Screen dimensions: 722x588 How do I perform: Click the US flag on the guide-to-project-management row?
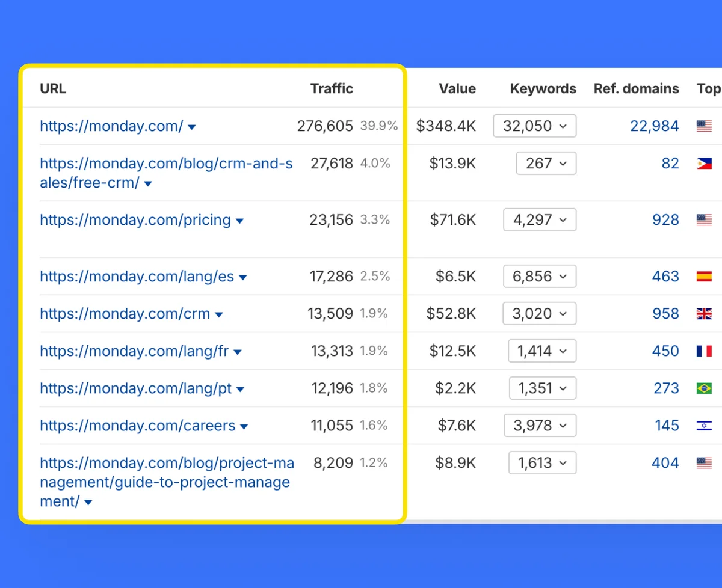(704, 463)
